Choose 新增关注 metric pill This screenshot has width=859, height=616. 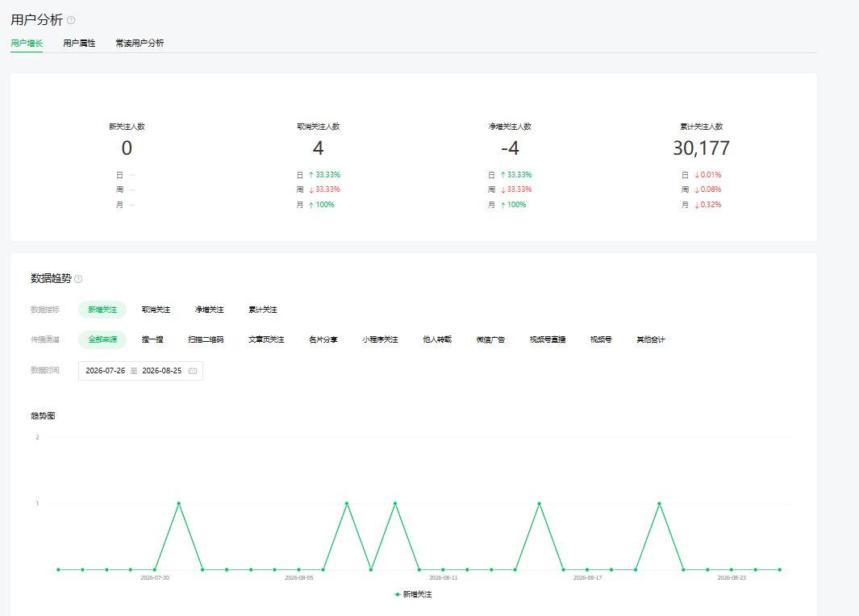click(x=102, y=310)
